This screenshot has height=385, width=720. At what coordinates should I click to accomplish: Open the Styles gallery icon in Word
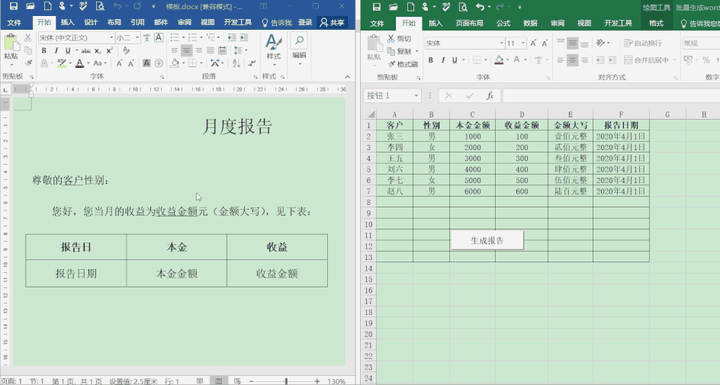[274, 47]
